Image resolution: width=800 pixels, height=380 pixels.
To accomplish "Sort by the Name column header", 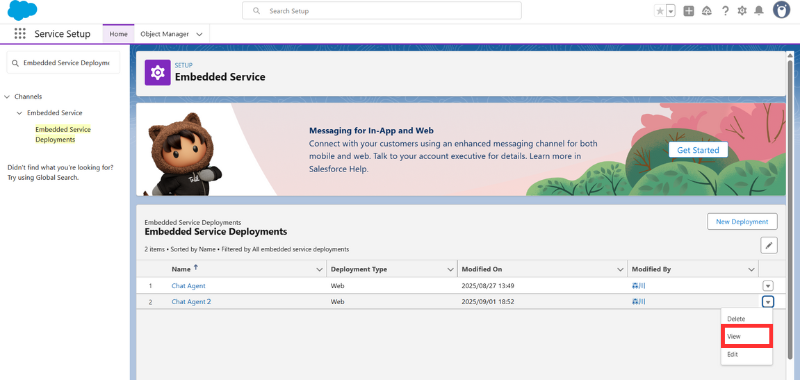I will coord(181,269).
